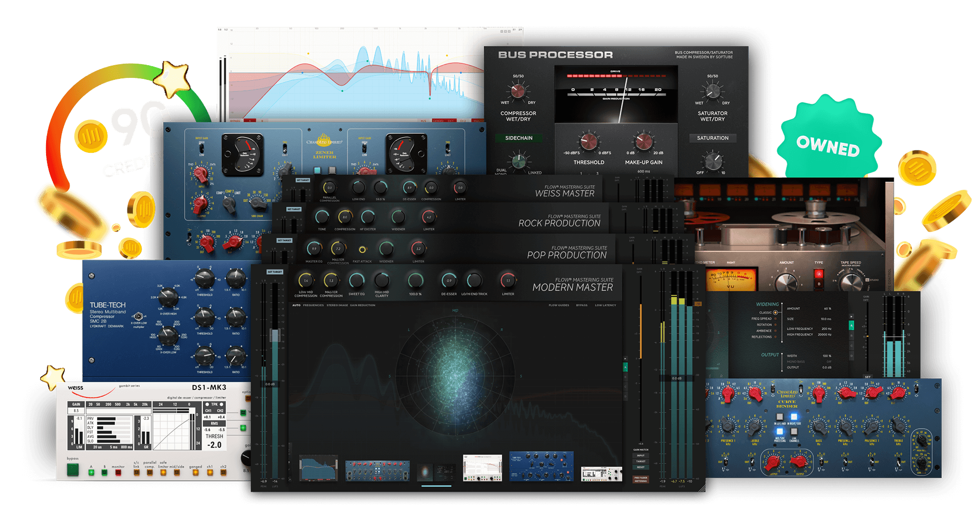Click the Make-Up Gain knob in Bus Processor
The width and height of the screenshot is (980, 510).
click(643, 142)
